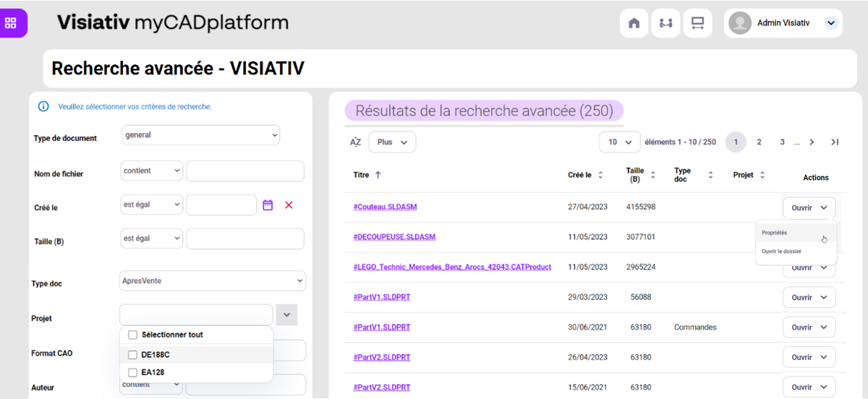Check the Sélectionner tout checkbox
Screen dimensions: 868x399
(x=132, y=335)
